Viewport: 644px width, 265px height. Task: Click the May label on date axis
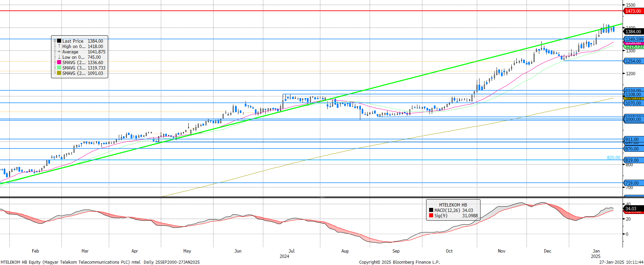187,251
